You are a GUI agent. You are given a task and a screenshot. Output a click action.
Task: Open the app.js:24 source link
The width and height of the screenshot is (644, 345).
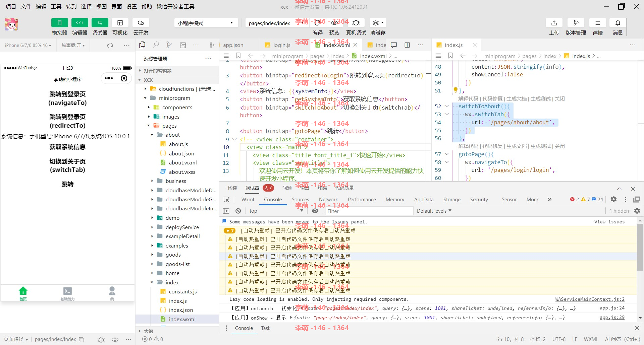(x=612, y=308)
